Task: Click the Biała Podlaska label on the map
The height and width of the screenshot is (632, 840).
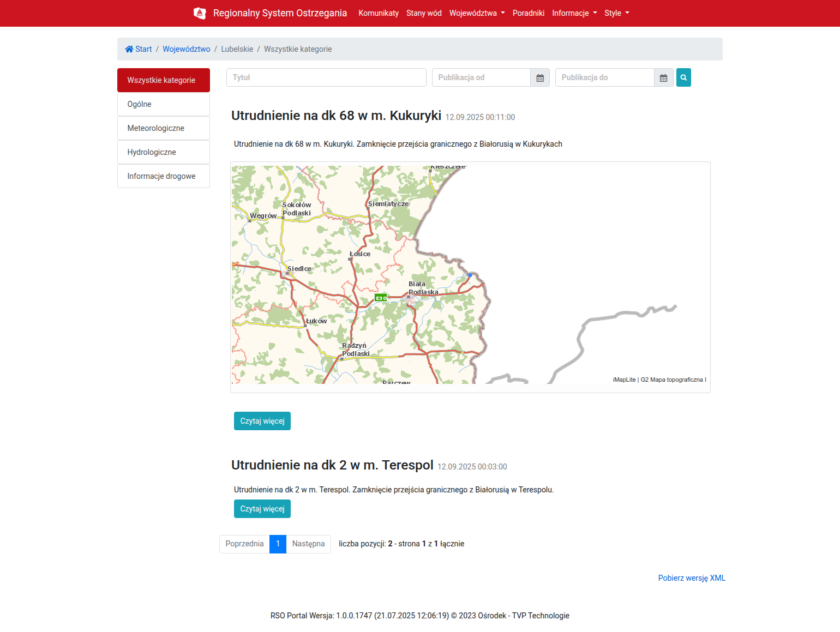Action: [423, 288]
